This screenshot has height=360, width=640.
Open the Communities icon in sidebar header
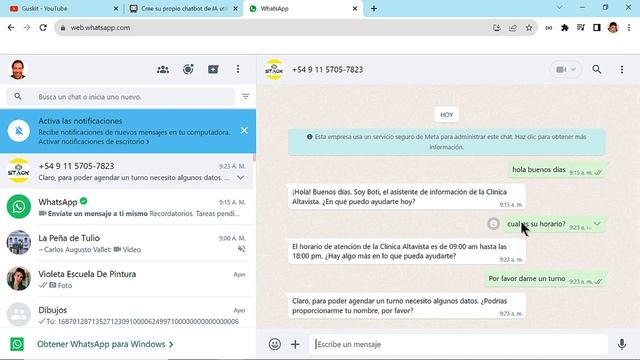click(163, 69)
